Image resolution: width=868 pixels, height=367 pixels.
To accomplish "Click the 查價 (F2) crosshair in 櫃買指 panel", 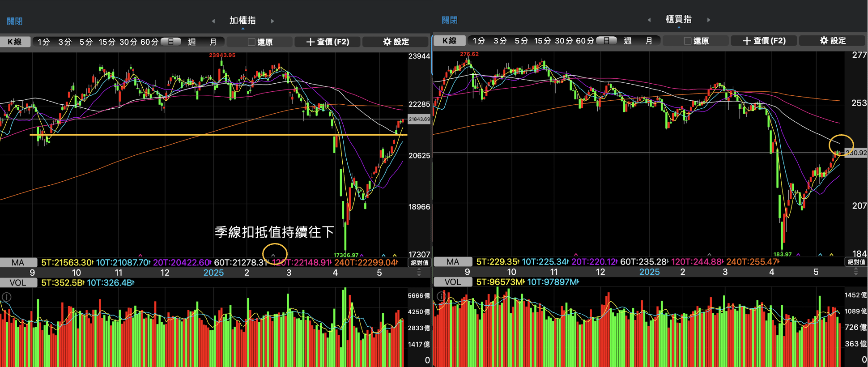I will point(764,41).
